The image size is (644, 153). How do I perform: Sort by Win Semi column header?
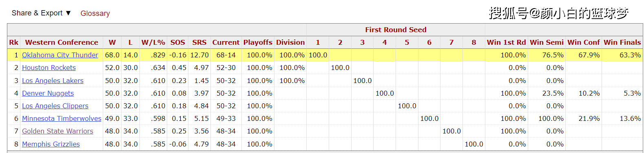click(547, 42)
